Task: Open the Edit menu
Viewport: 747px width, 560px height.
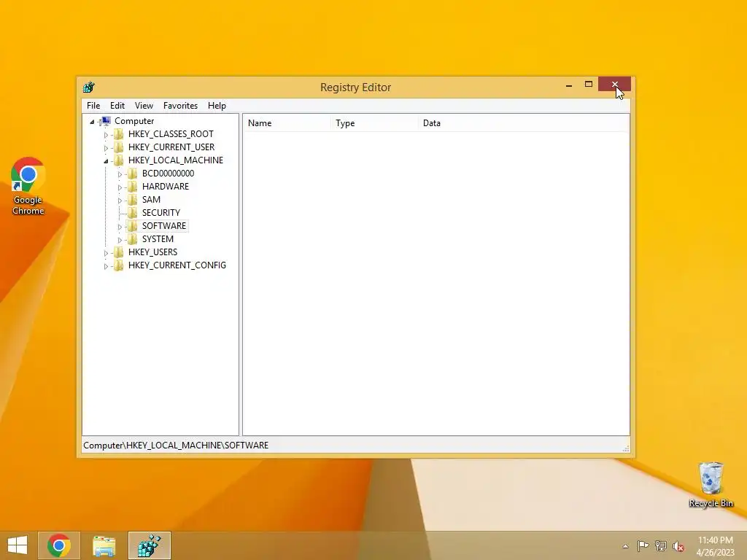Action: (x=117, y=106)
